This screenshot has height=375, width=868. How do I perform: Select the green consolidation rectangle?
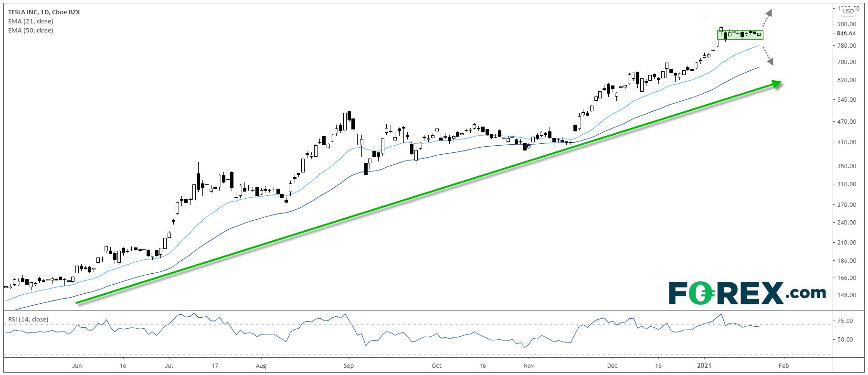[x=740, y=34]
